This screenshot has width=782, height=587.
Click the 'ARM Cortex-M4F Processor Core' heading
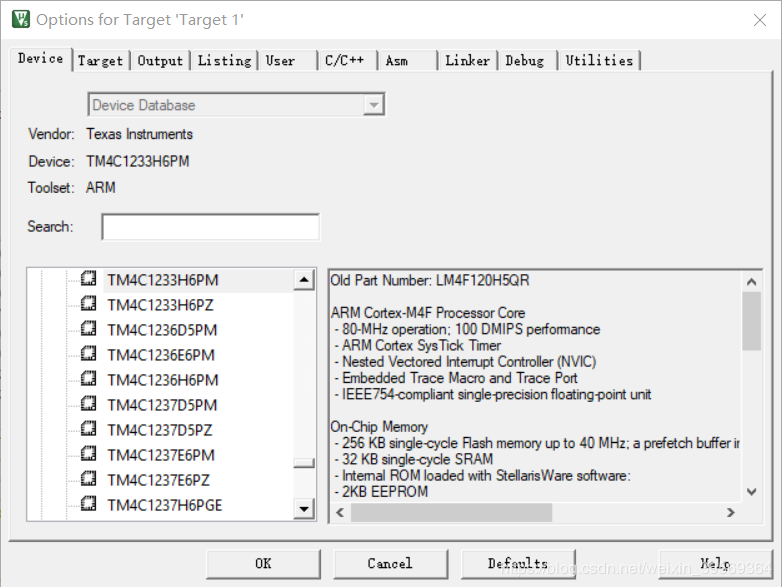[428, 313]
